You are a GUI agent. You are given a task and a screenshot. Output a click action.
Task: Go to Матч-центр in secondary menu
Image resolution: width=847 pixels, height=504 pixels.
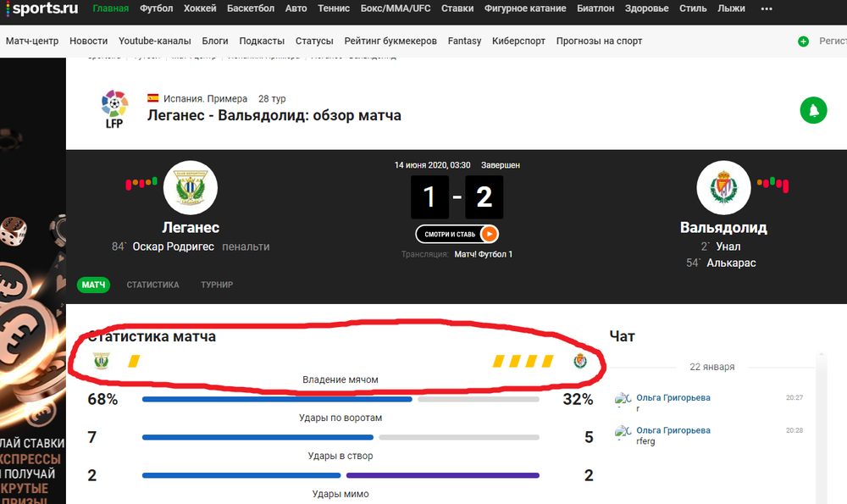coord(32,41)
